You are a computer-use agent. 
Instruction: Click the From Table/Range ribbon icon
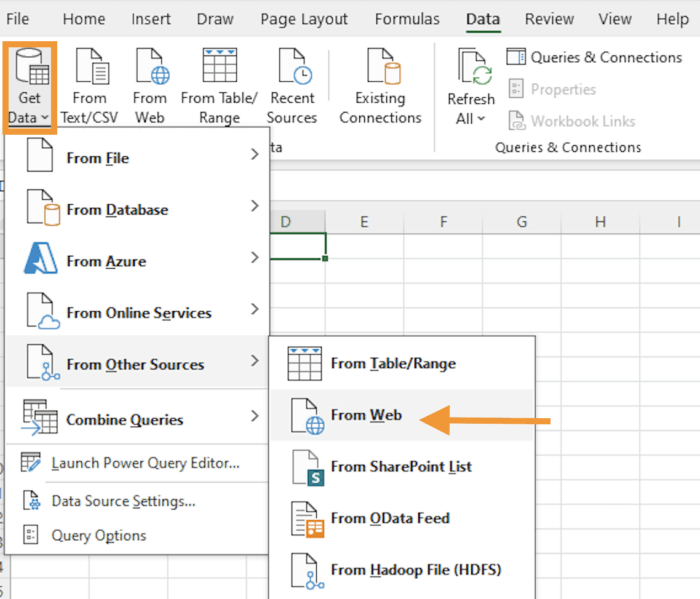pyautogui.click(x=220, y=65)
